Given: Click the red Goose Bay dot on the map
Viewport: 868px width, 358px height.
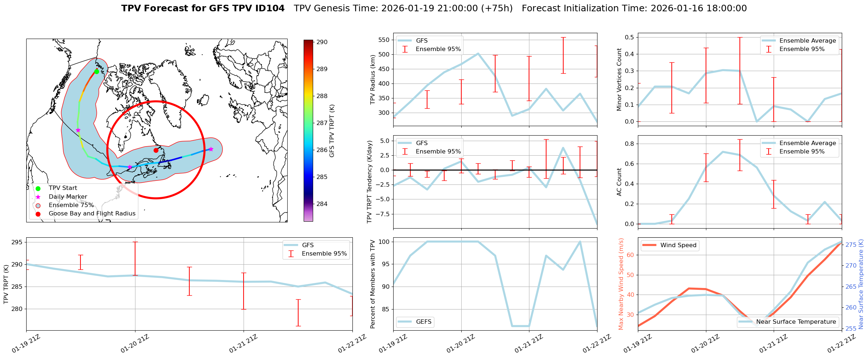Looking at the screenshot, I should pos(156,150).
